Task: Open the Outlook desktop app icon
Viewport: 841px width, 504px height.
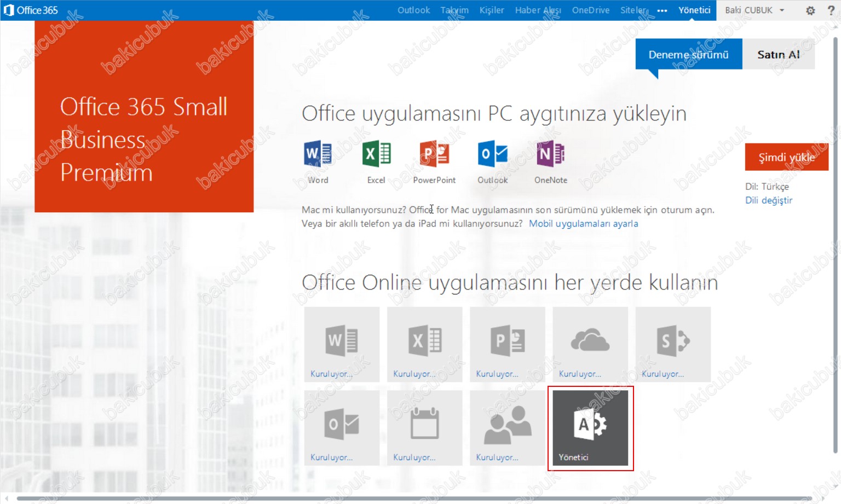Action: [492, 154]
